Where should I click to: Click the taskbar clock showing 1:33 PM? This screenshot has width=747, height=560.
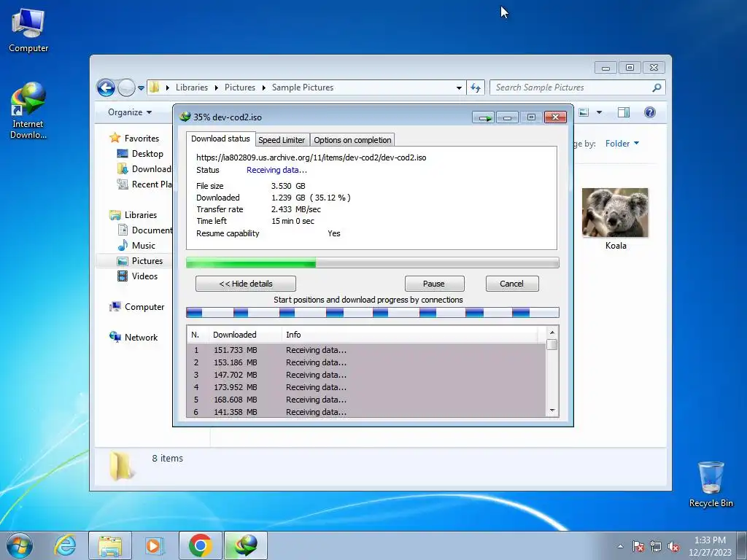(x=710, y=545)
